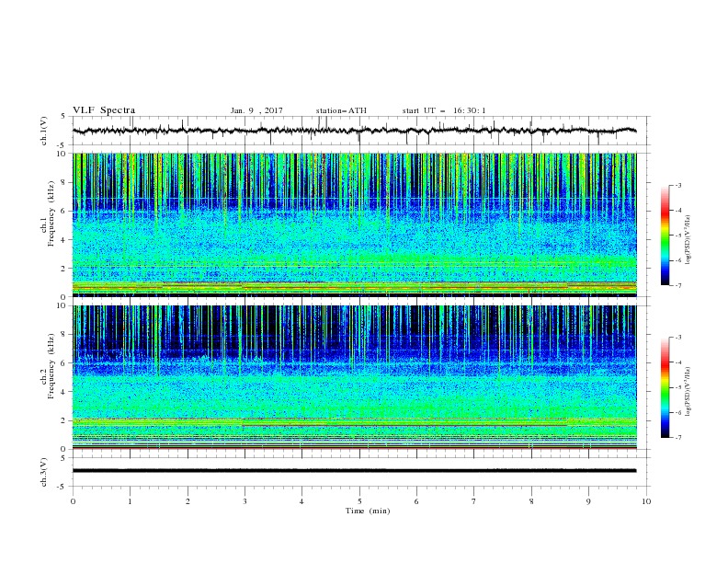The image size is (728, 563).
Task: Click time axis tick label "9"
Action: (588, 501)
